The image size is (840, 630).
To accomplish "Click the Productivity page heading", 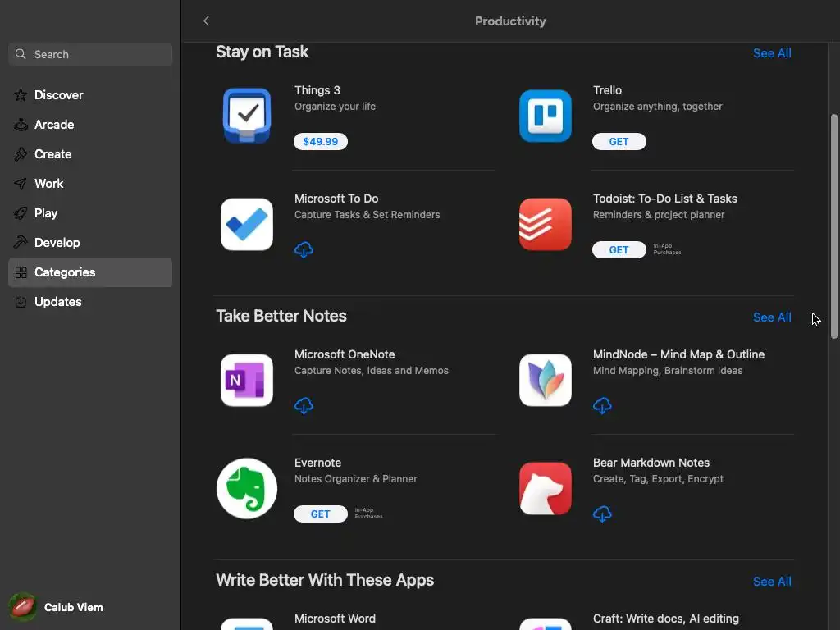I will [510, 21].
